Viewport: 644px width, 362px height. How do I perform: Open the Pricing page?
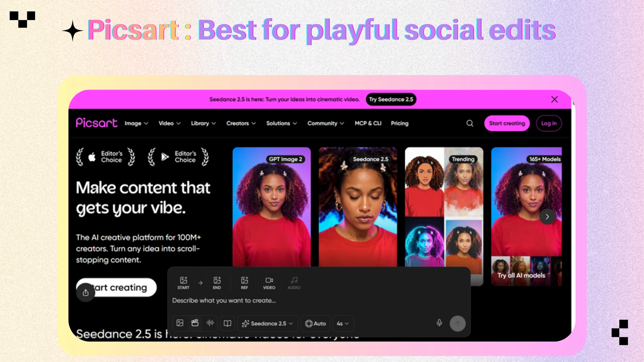[x=399, y=123]
